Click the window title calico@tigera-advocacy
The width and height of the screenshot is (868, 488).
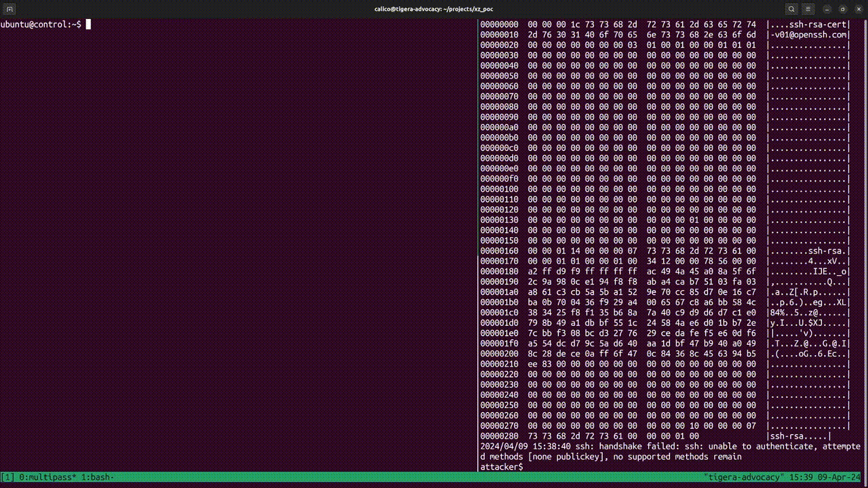click(434, 9)
